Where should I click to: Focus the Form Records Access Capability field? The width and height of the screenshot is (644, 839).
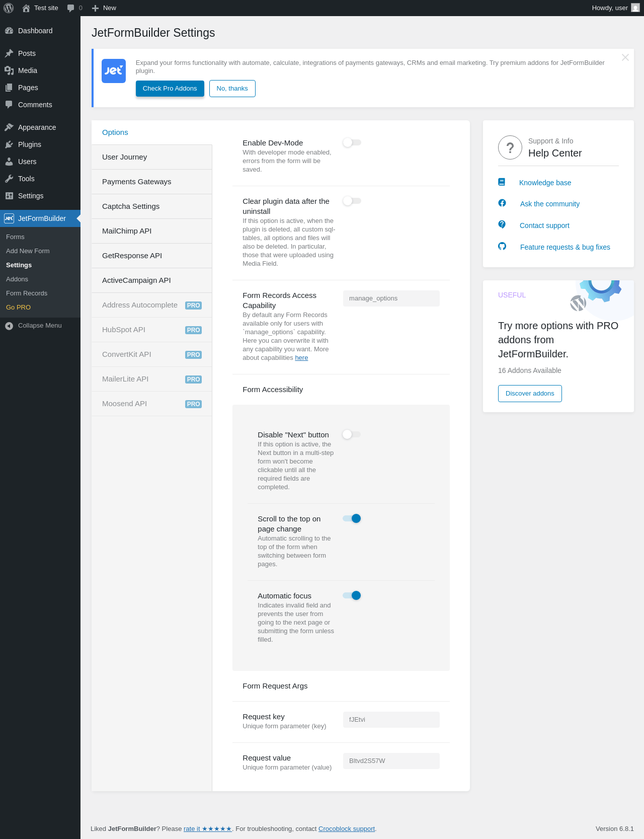coord(391,298)
